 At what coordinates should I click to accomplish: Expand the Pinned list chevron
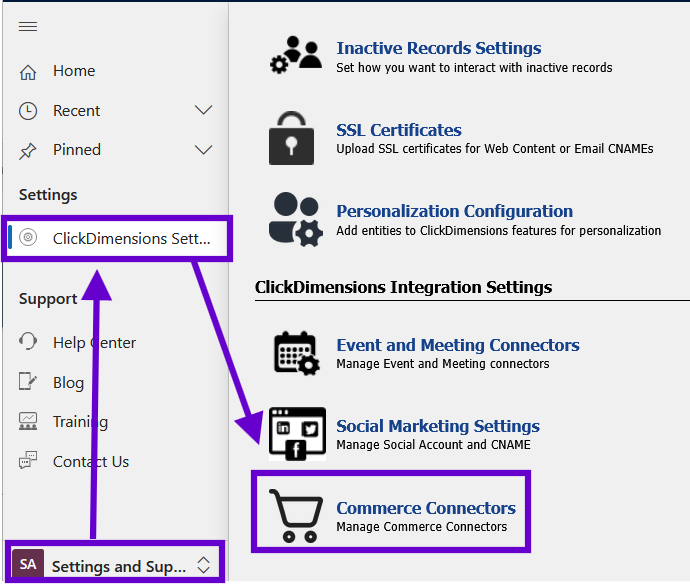click(203, 150)
